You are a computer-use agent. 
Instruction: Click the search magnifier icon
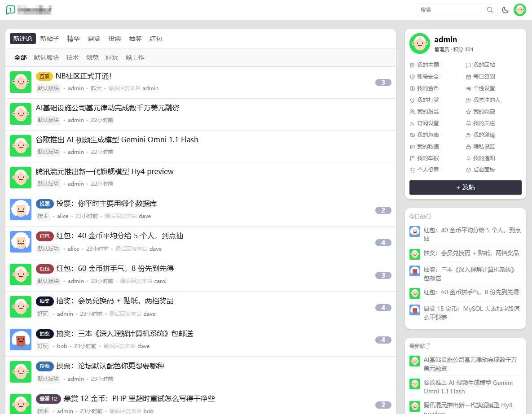490,10
